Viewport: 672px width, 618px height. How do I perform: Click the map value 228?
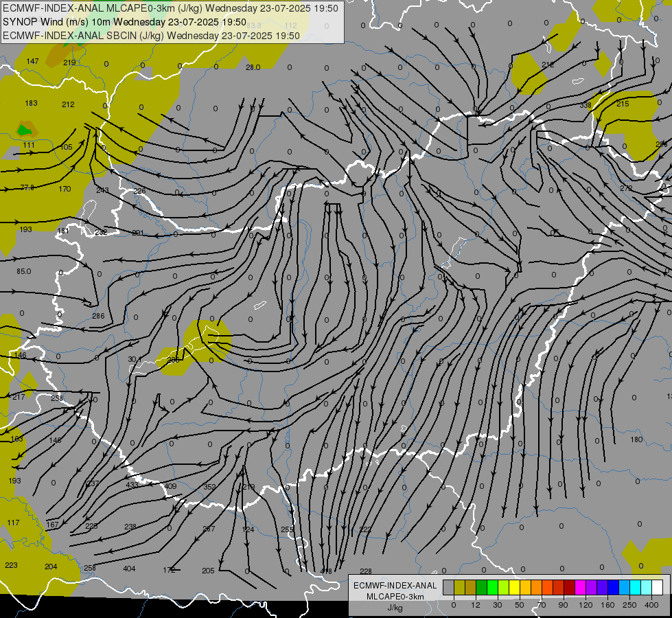[366, 571]
